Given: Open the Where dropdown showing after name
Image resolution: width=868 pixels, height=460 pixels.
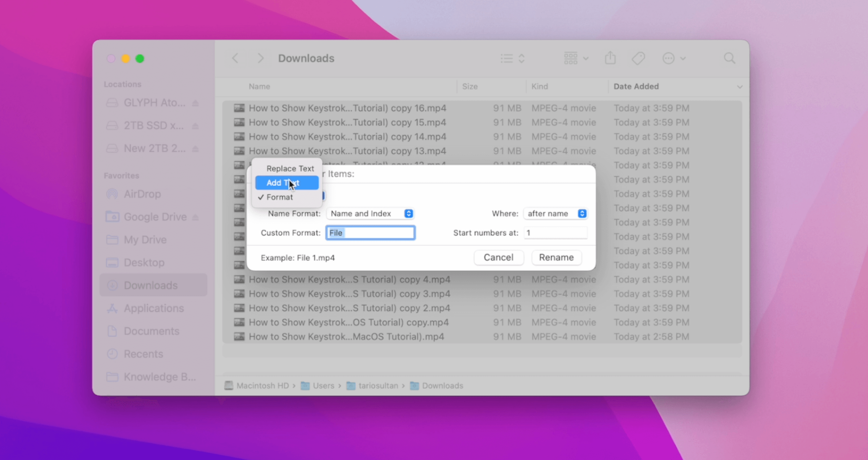Looking at the screenshot, I should pos(555,213).
